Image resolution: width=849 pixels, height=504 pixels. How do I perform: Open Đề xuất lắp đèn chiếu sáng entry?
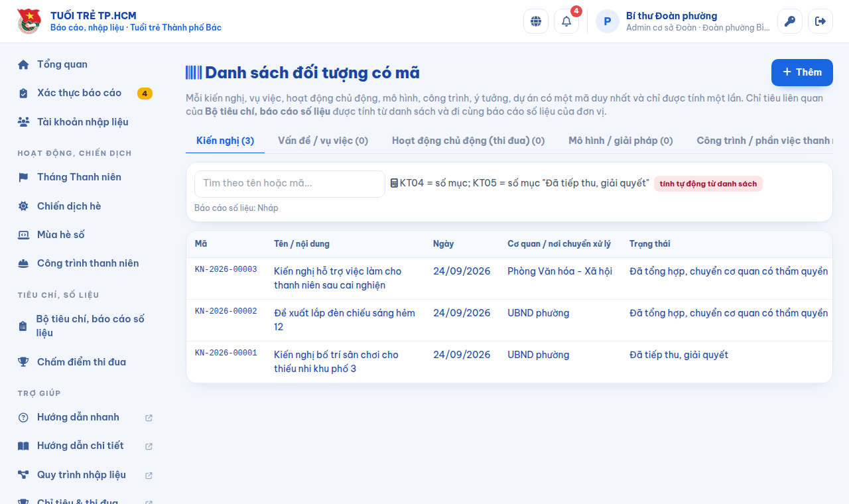[344, 320]
